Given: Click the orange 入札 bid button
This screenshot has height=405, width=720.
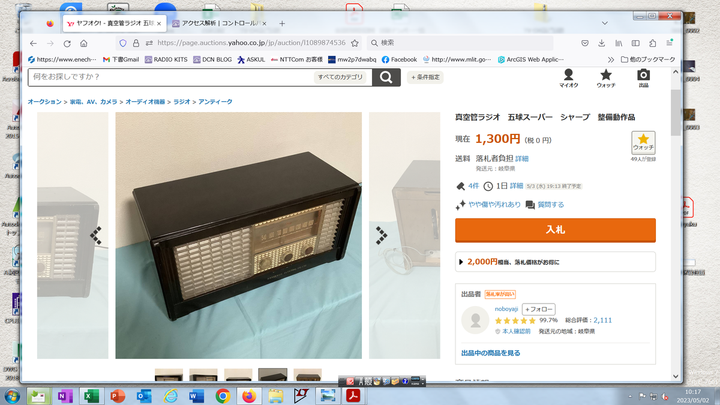Looking at the screenshot, I should (555, 230).
